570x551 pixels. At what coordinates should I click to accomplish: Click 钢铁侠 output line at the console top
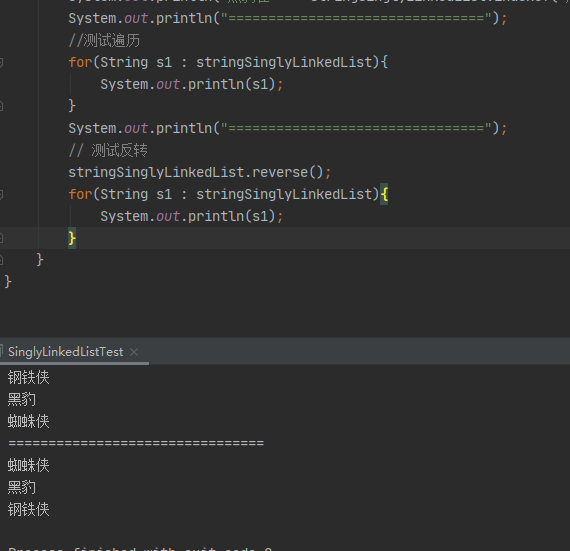29,377
